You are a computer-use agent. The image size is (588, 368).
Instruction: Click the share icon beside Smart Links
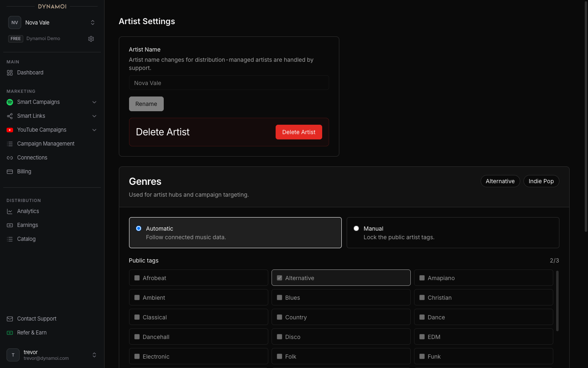click(x=10, y=116)
